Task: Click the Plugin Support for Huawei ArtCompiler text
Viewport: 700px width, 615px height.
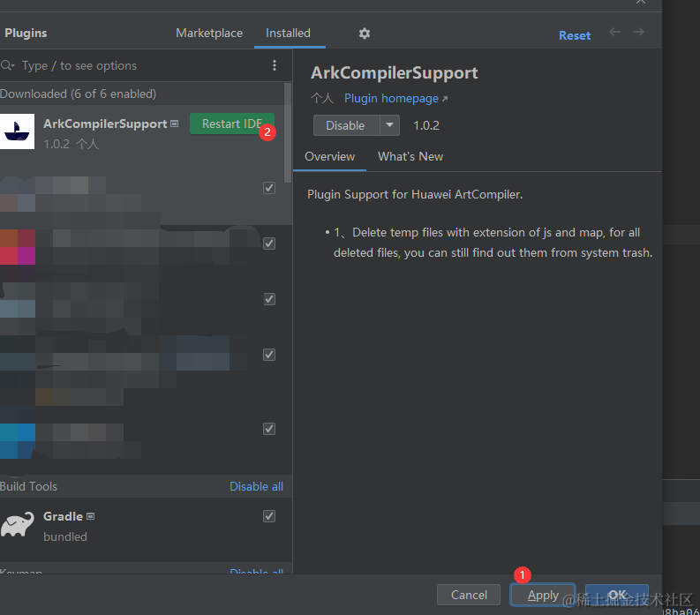Action: 415,195
